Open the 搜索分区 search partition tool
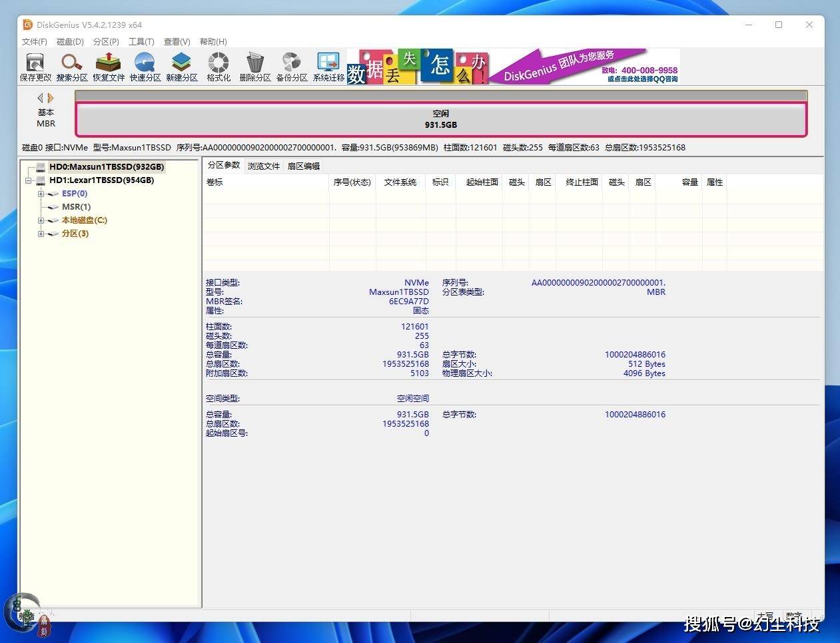This screenshot has width=840, height=643. tap(72, 67)
